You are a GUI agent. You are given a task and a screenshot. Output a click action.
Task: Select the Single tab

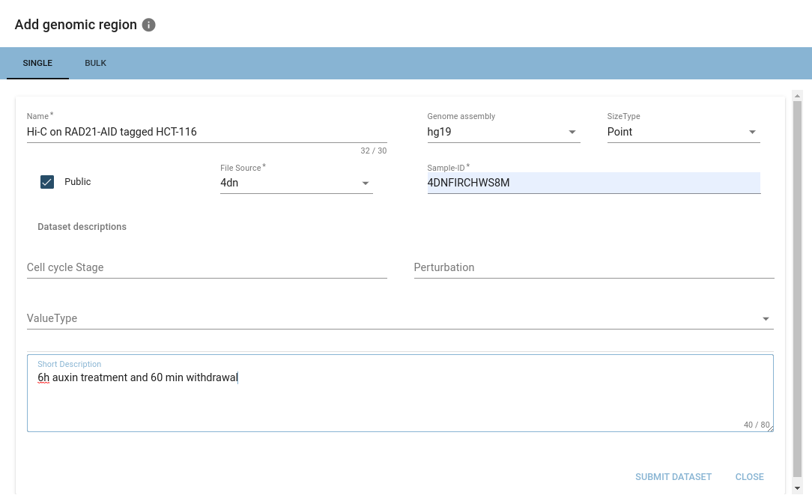pyautogui.click(x=37, y=64)
